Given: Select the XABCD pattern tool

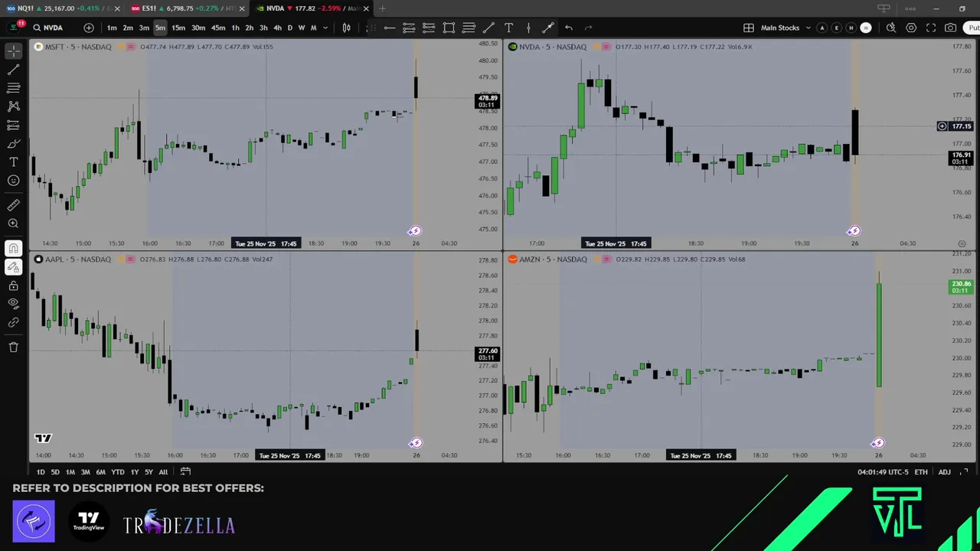Looking at the screenshot, I should click(14, 106).
